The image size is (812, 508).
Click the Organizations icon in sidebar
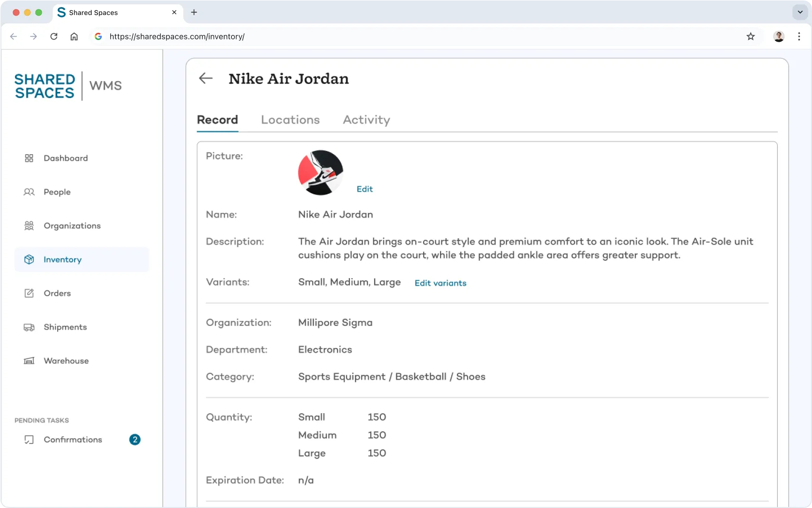29,226
